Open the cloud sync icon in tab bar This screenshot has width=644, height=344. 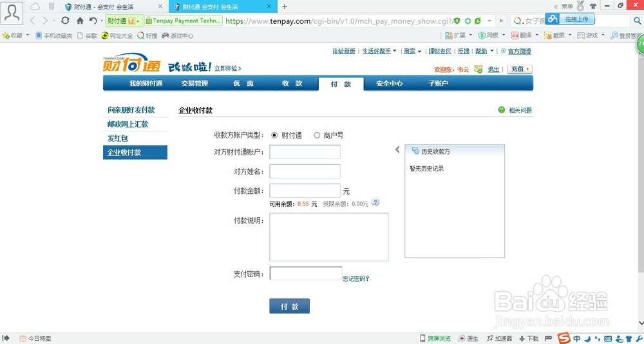click(x=35, y=6)
